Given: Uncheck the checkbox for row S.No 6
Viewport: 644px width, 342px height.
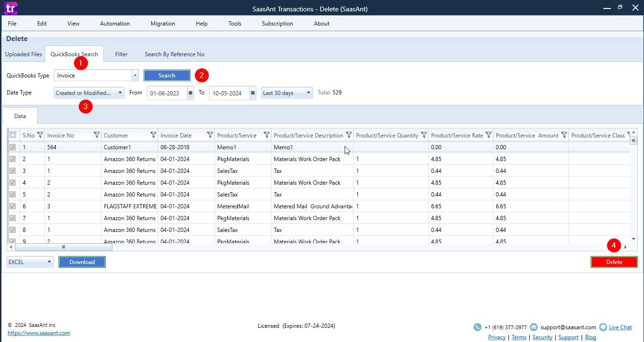Looking at the screenshot, I should 13,206.
